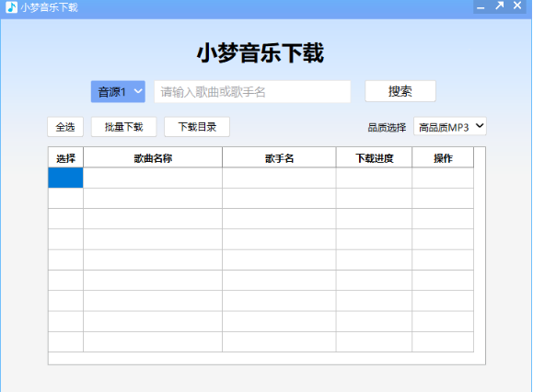Click third row's selection cell
The height and width of the screenshot is (392, 533).
pos(65,219)
